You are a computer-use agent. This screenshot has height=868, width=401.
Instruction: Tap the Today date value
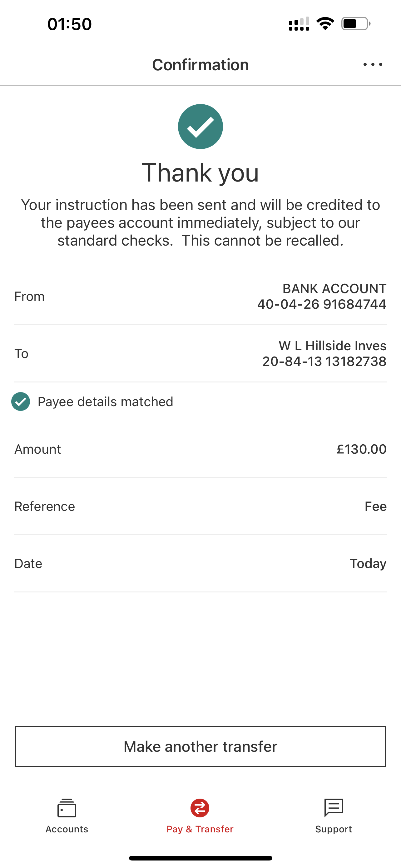tap(368, 564)
